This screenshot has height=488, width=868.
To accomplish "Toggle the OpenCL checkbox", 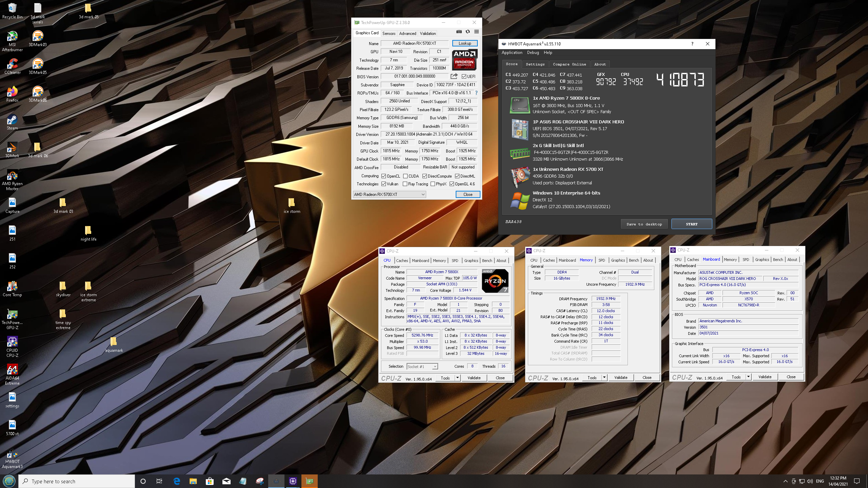I will click(x=383, y=176).
